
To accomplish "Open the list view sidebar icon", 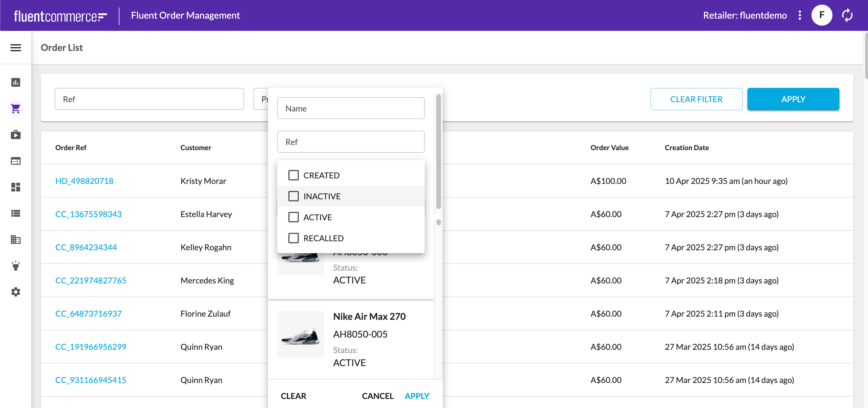I will click(x=15, y=213).
